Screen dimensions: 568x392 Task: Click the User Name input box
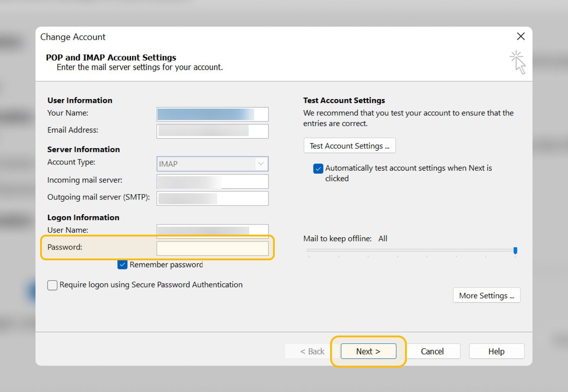point(212,230)
